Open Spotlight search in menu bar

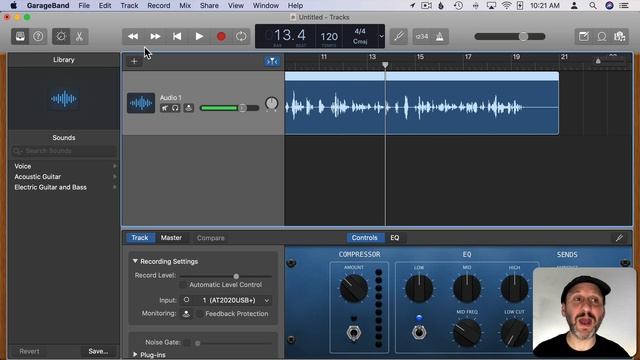(x=593, y=6)
